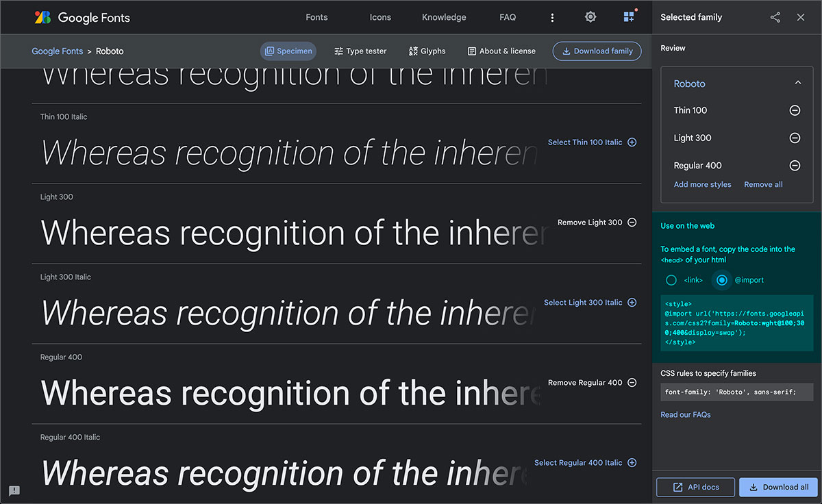
Task: Open the more options three-dot menu
Action: (x=552, y=17)
